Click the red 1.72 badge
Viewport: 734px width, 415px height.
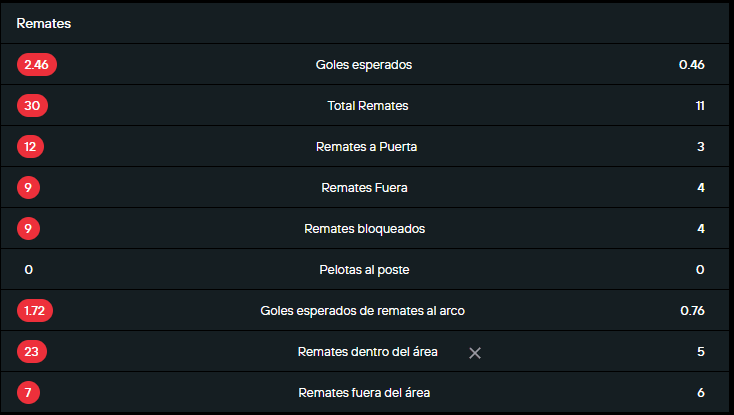coord(35,311)
